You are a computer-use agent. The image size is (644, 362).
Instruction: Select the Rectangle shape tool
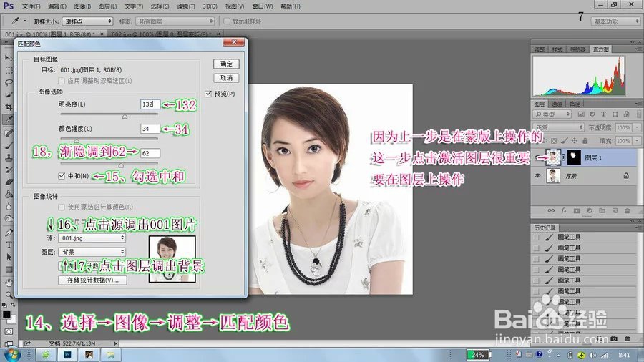click(8, 270)
